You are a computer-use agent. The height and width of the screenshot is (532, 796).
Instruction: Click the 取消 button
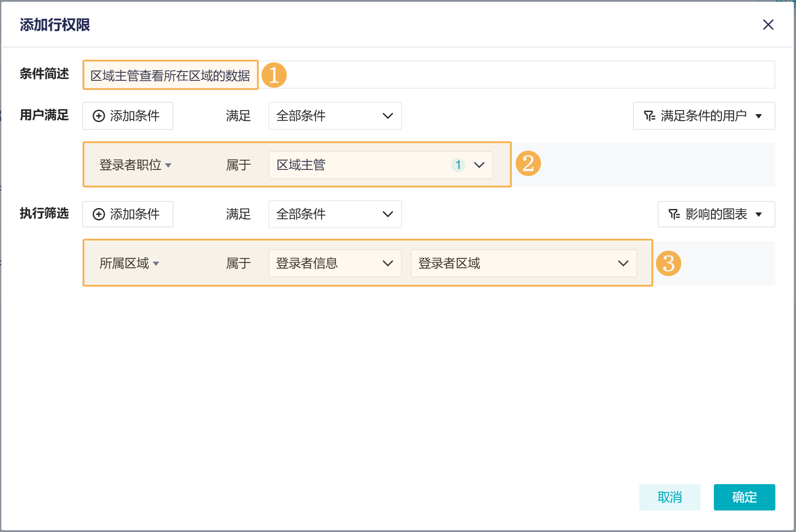(669, 497)
